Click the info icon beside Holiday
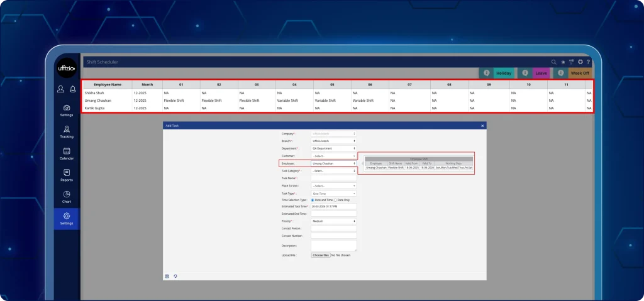The image size is (644, 301). (x=487, y=73)
